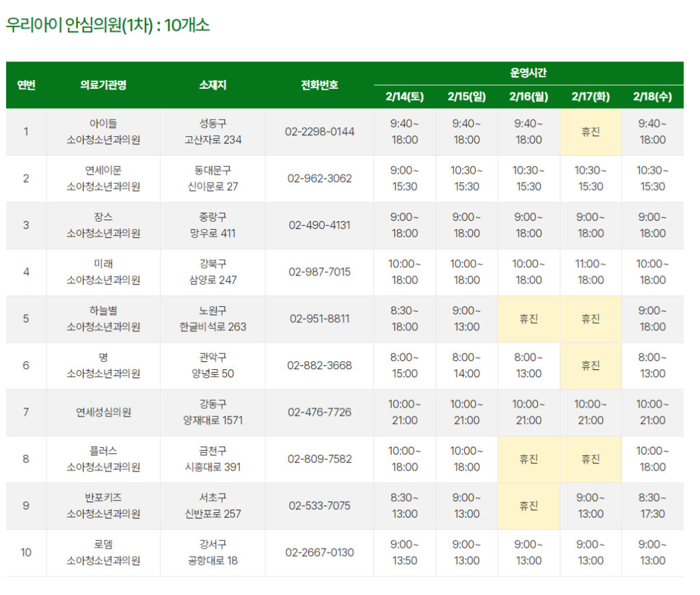Click the 의료기관명 column header
The height and width of the screenshot is (595, 700).
(103, 85)
